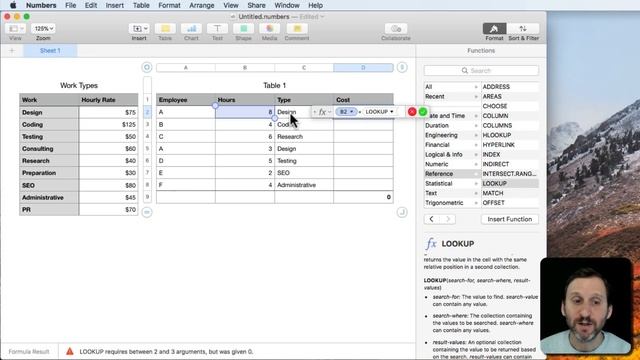Screen dimensions: 640x360
Task: Accept the formula with green checkmark
Action: (423, 111)
